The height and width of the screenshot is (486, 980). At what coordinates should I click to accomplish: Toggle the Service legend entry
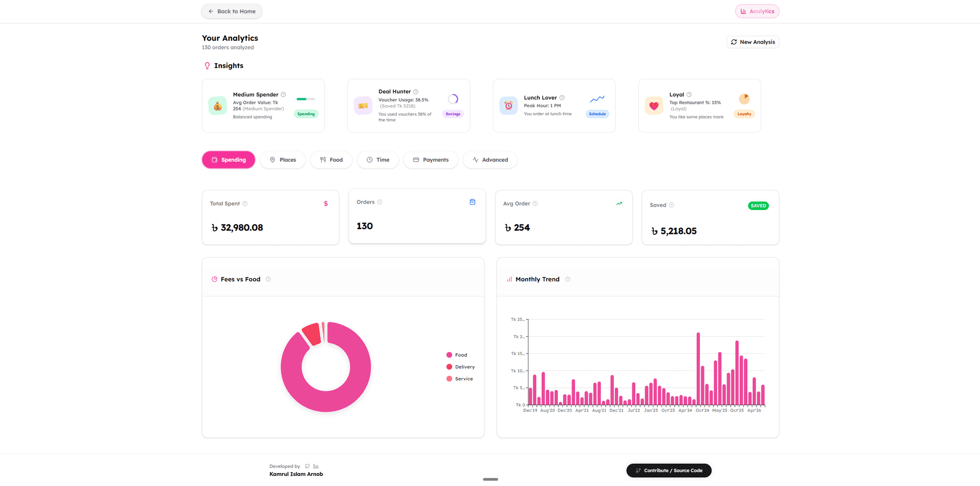click(x=459, y=379)
